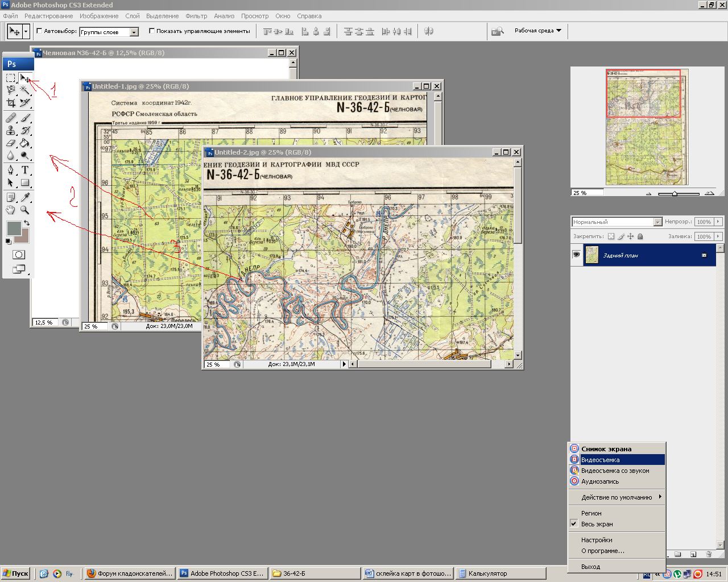Image resolution: width=728 pixels, height=582 pixels.
Task: Select the Healing Brush tool
Action: (x=11, y=118)
